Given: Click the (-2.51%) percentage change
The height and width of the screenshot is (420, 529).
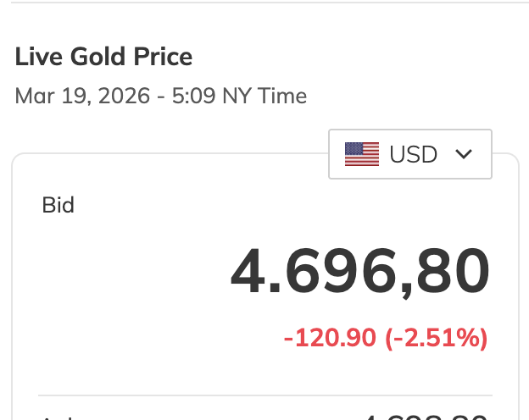Looking at the screenshot, I should click(x=437, y=339).
